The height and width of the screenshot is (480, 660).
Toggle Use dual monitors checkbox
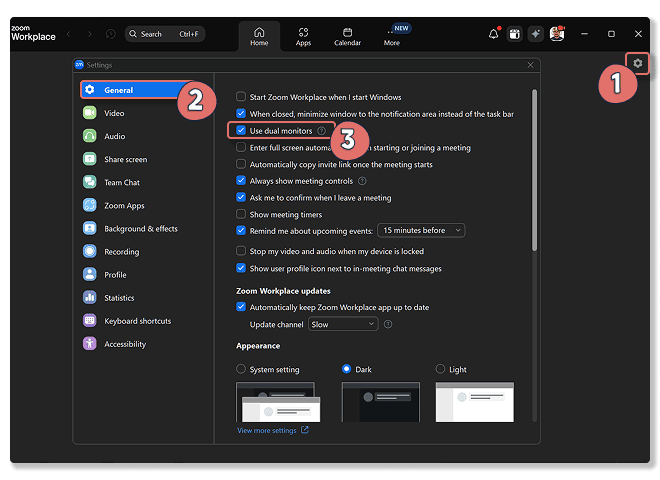241,131
